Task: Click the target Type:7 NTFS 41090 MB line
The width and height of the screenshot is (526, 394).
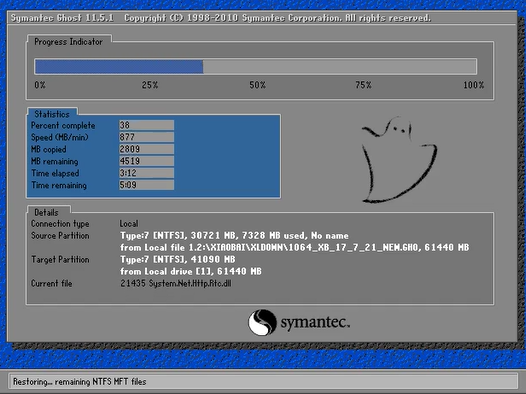Action: pyautogui.click(x=178, y=260)
